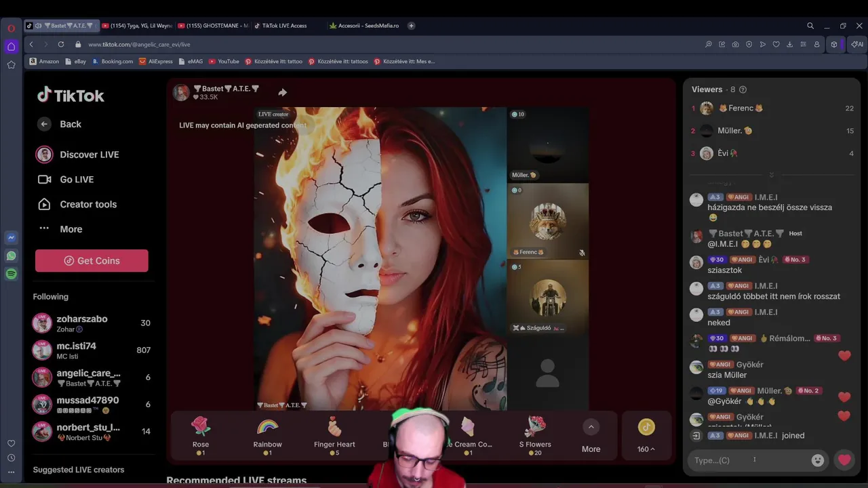Open Opera sidebar home workspace icon

coord(11,47)
